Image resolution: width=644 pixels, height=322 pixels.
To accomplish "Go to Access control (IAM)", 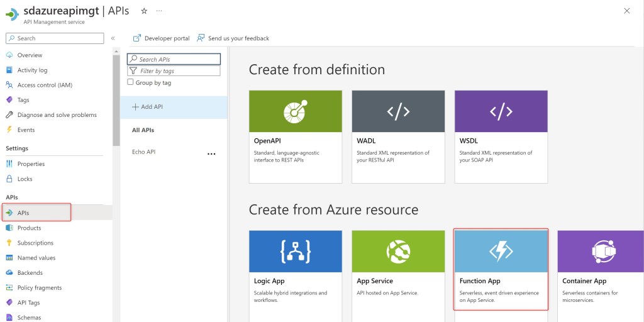I will [44, 85].
